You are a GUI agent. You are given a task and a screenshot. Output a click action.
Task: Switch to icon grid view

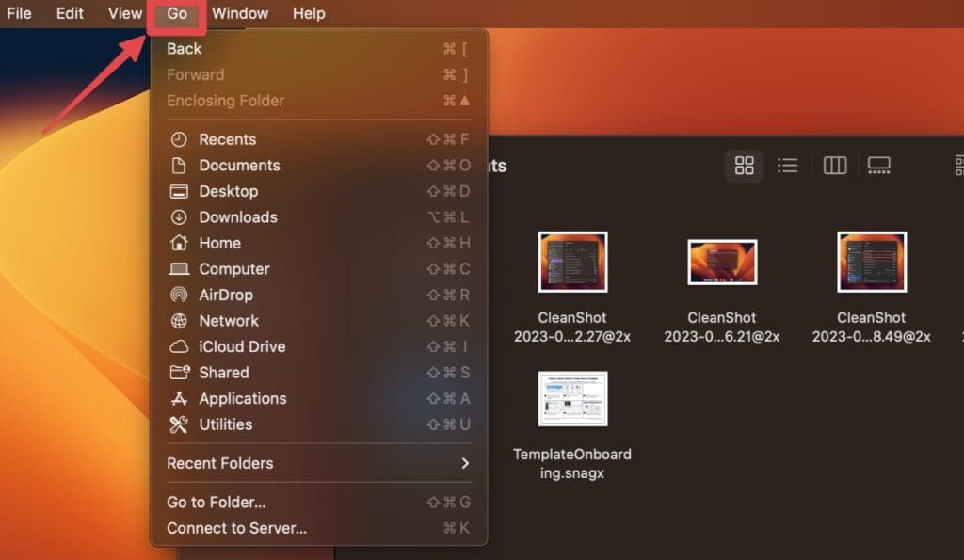745,166
